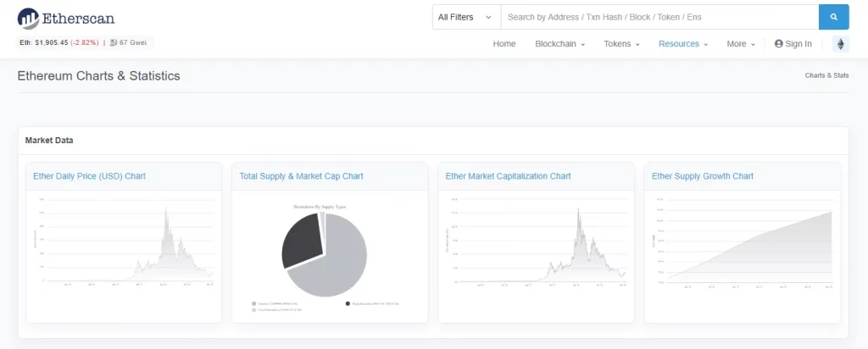The image size is (868, 349).
Task: Go to the Home page
Action: click(504, 44)
